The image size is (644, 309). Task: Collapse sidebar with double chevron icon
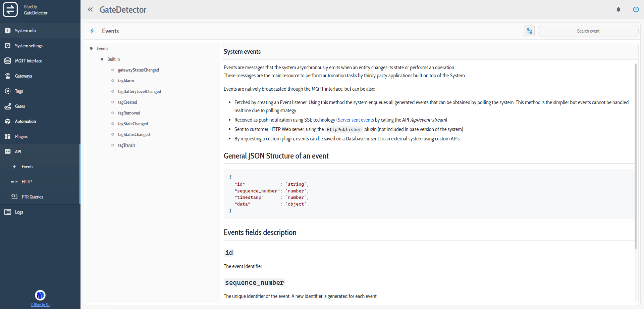[90, 9]
